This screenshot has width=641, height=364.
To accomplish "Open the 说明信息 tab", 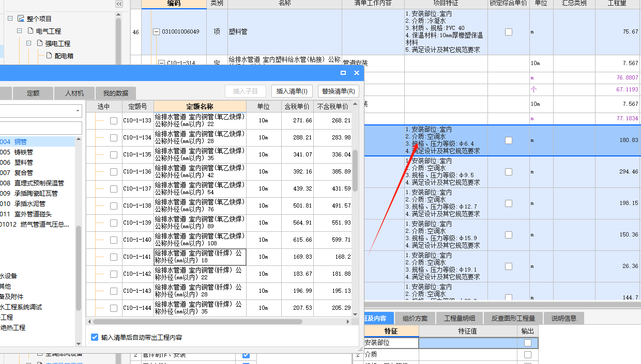I will point(563,318).
